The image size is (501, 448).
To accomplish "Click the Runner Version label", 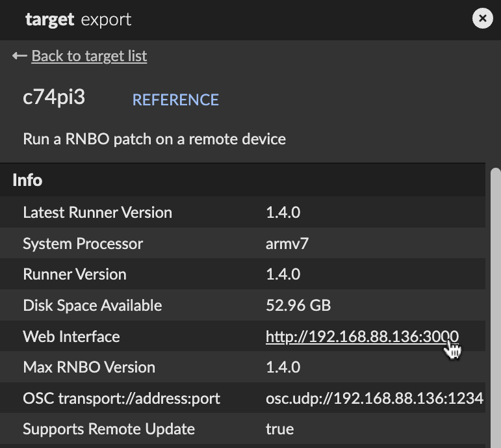I will click(75, 274).
